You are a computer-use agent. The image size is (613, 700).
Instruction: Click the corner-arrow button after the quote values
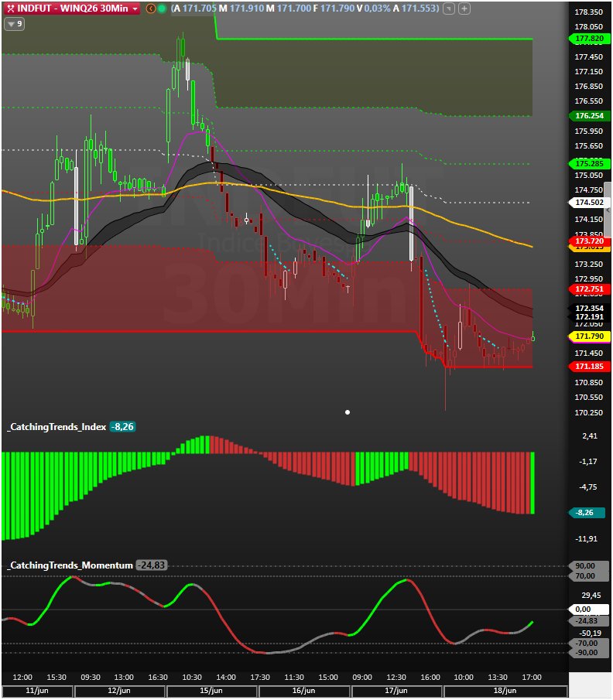pyautogui.click(x=449, y=9)
